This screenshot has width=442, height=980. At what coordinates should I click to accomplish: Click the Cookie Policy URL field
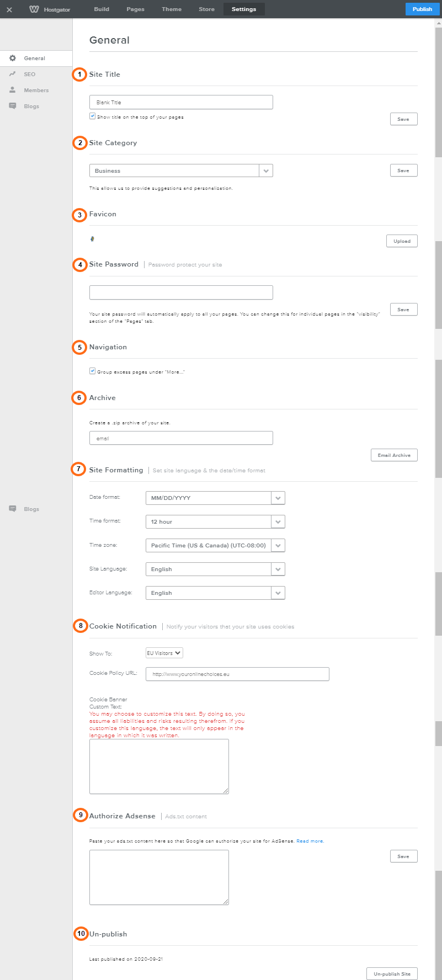coord(237,674)
